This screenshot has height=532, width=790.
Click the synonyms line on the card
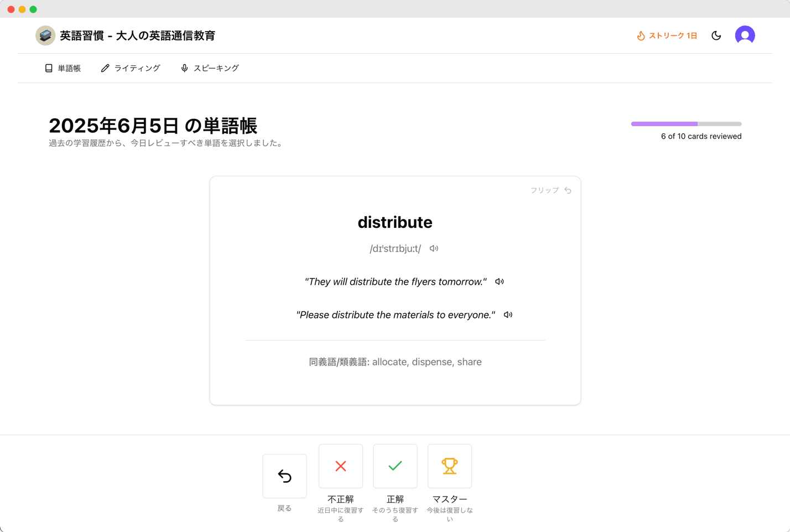point(395,362)
